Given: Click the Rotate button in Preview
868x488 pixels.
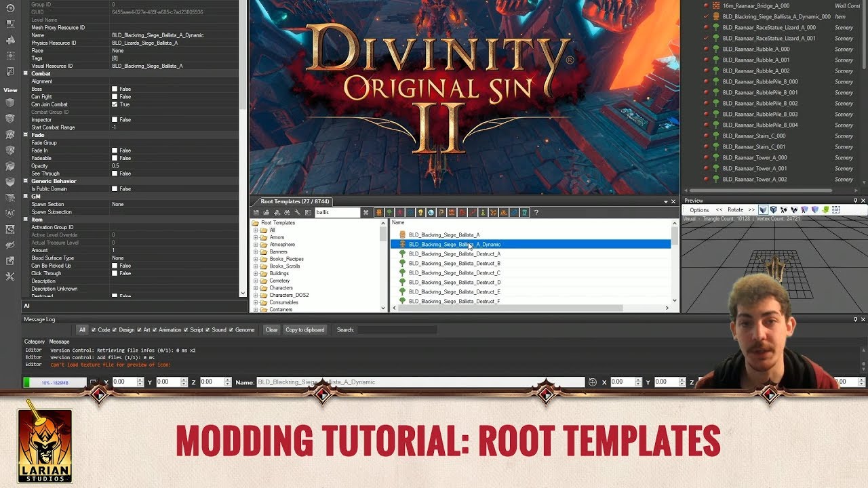Looking at the screenshot, I should pos(736,209).
